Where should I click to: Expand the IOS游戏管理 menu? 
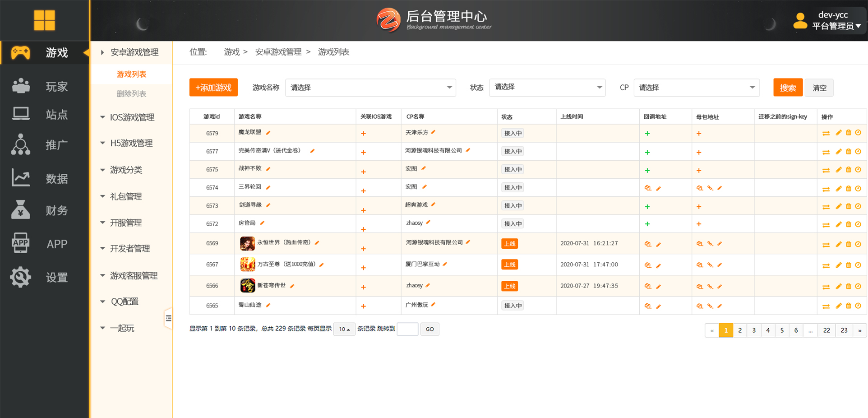pyautogui.click(x=132, y=117)
